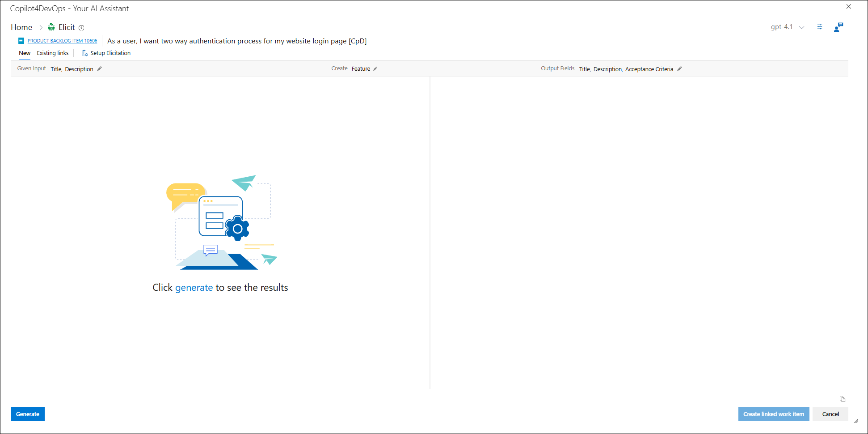Screen dimensions: 868x434
Task: Expand the gpt-4.1 model dropdown
Action: click(x=801, y=27)
